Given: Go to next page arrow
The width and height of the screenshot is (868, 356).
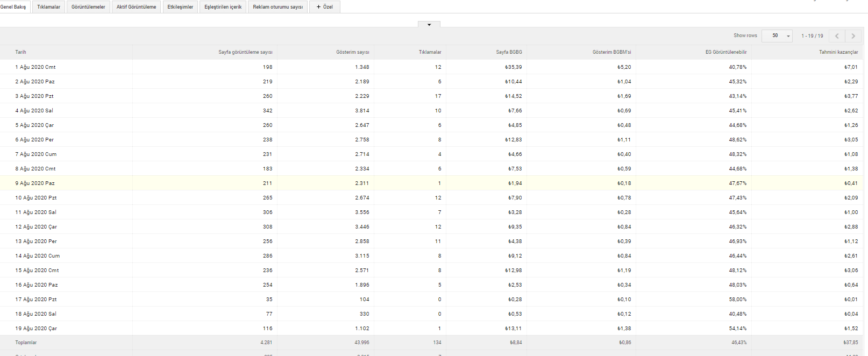Looking at the screenshot, I should pyautogui.click(x=853, y=36).
